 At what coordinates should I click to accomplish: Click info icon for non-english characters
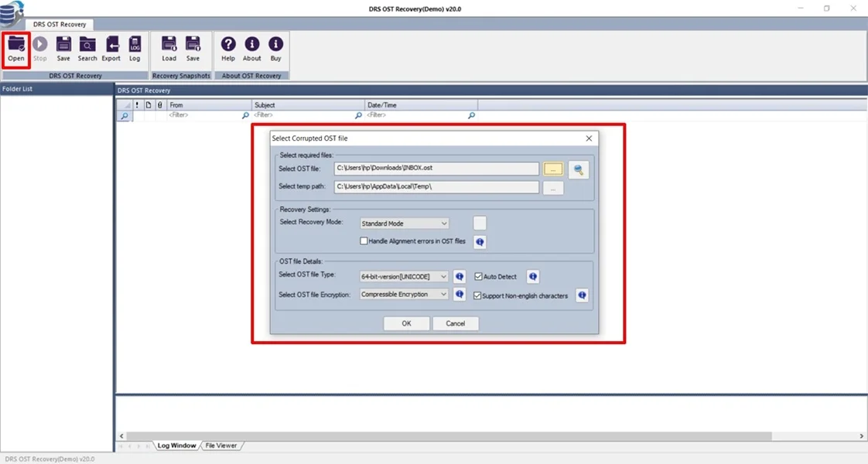(x=582, y=295)
